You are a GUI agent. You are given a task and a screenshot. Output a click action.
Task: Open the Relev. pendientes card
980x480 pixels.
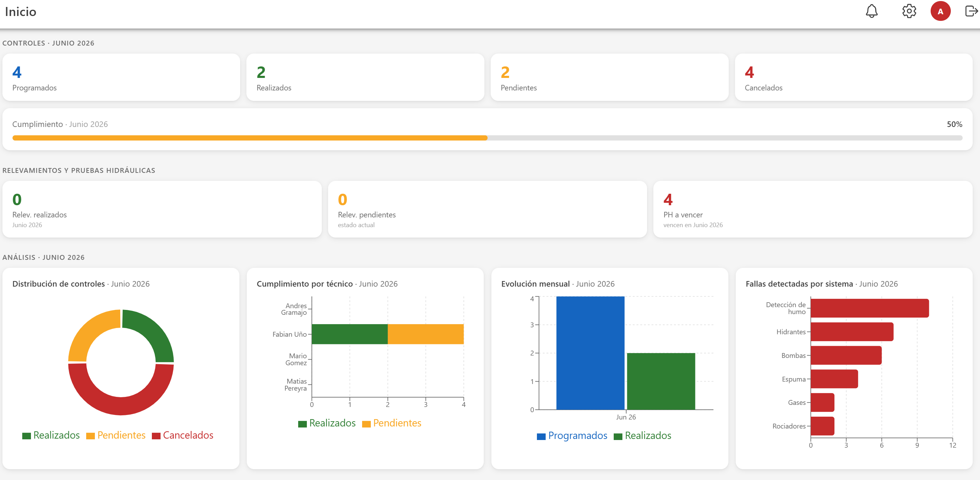487,209
